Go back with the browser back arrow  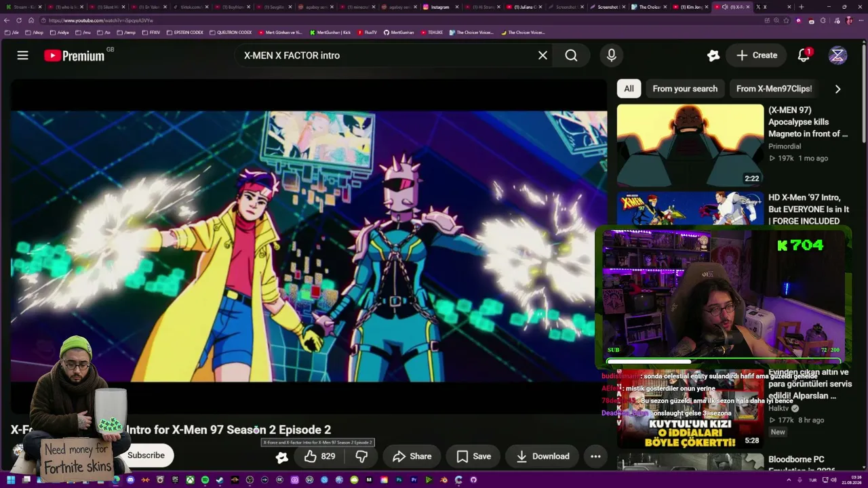click(x=8, y=20)
